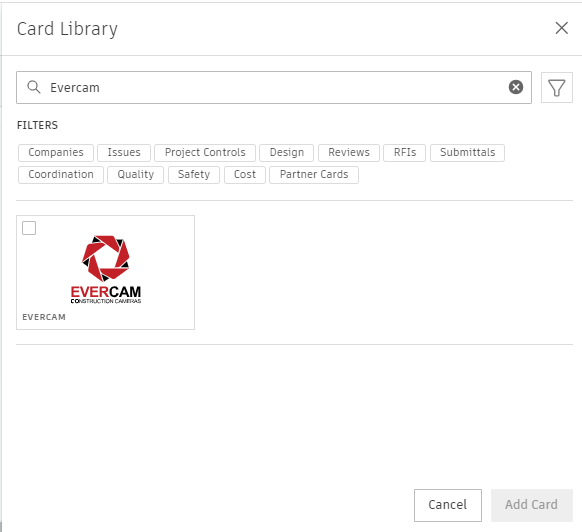The height and width of the screenshot is (532, 582).
Task: Open the filter funnel icon
Action: pyautogui.click(x=556, y=88)
